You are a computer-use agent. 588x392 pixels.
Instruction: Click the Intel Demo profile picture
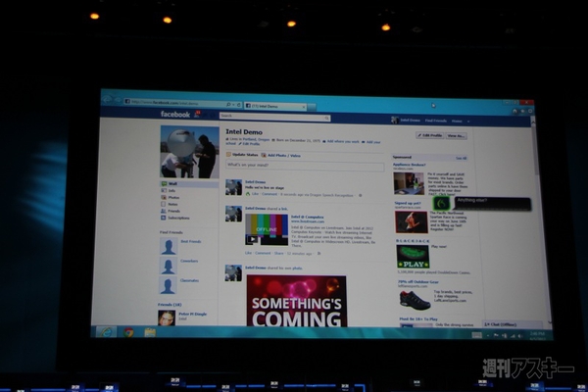[189, 152]
